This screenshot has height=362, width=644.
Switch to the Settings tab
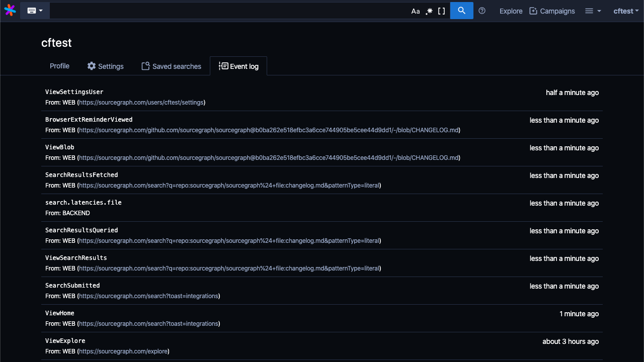coord(105,66)
